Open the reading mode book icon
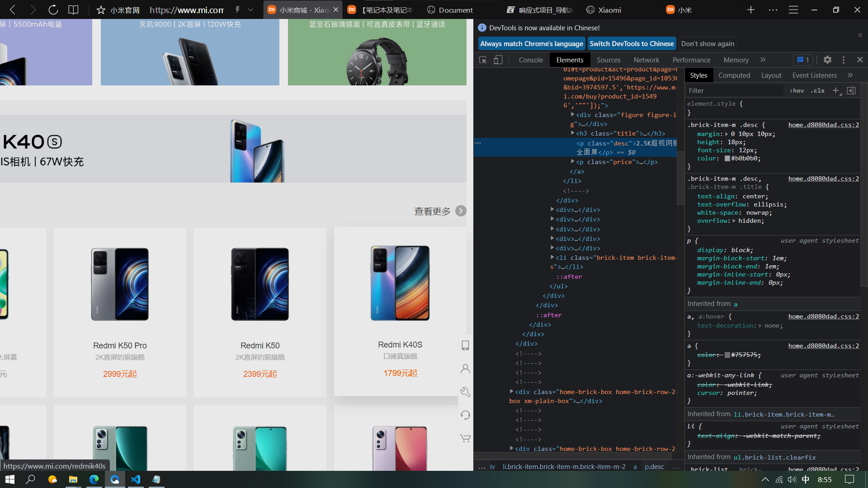 click(73, 9)
